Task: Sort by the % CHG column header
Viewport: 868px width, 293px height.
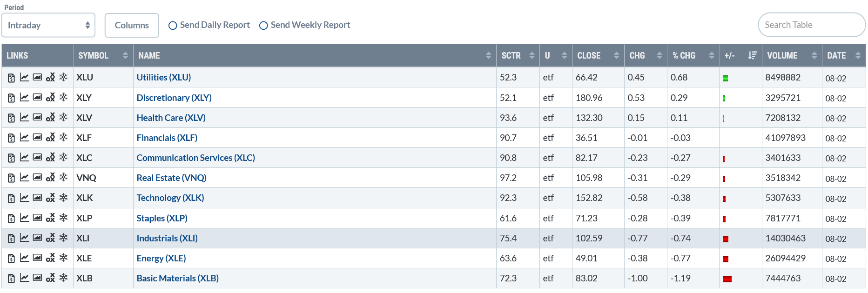Action: tap(693, 55)
